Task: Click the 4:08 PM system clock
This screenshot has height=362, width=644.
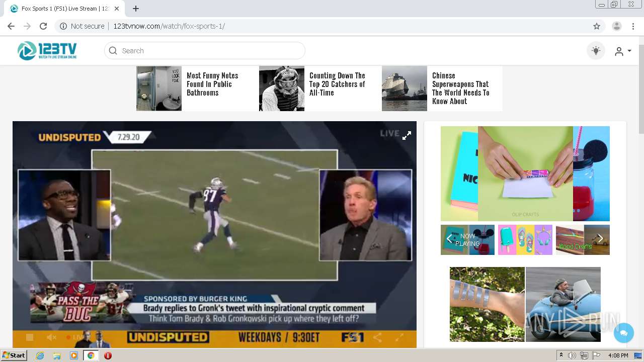Action: click(618, 355)
